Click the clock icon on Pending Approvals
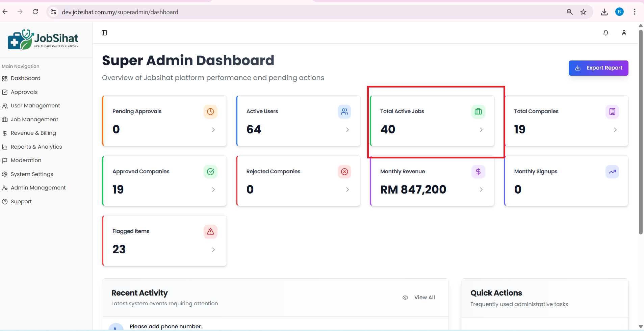 click(x=210, y=111)
